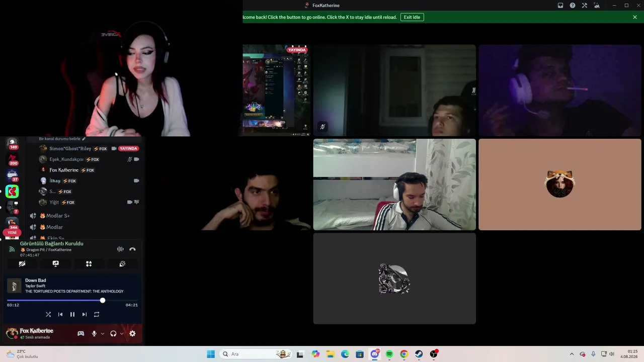
Task: Click the muted mic icon on video tile
Action: tap(323, 127)
